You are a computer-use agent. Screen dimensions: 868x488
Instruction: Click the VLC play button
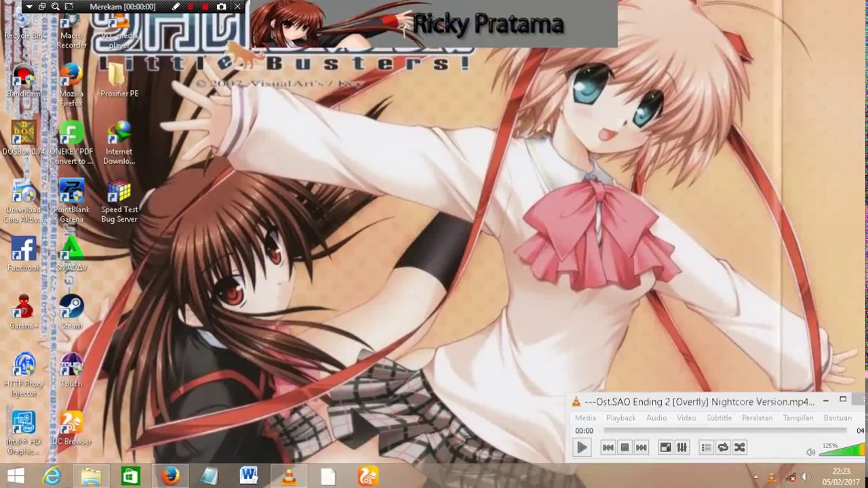[582, 447]
